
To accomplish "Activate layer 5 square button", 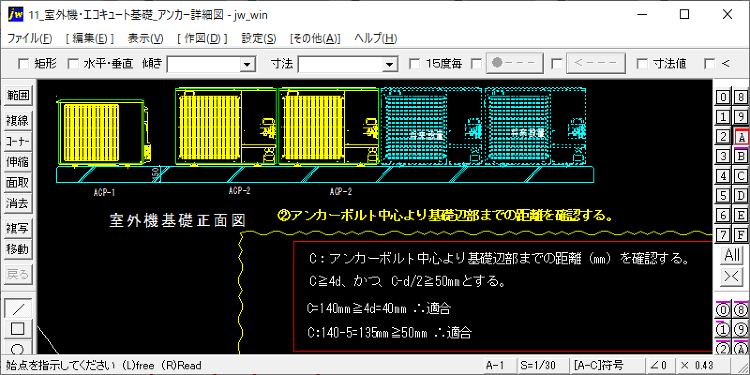I will [723, 196].
